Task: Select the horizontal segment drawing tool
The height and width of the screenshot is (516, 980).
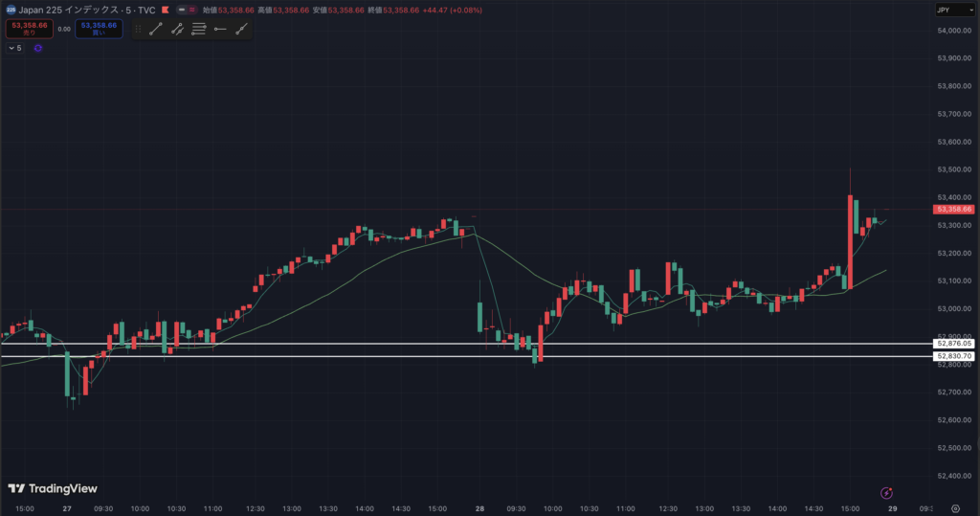Action: [220, 30]
